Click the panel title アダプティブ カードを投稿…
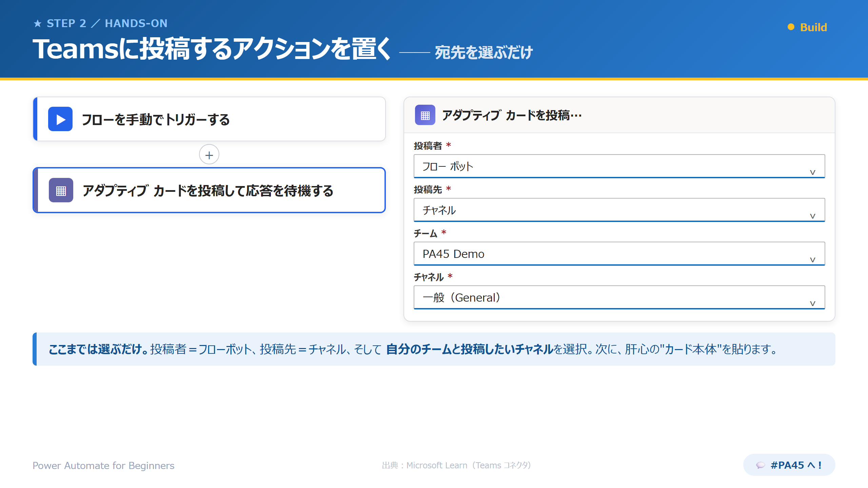868x488 pixels. pos(512,115)
